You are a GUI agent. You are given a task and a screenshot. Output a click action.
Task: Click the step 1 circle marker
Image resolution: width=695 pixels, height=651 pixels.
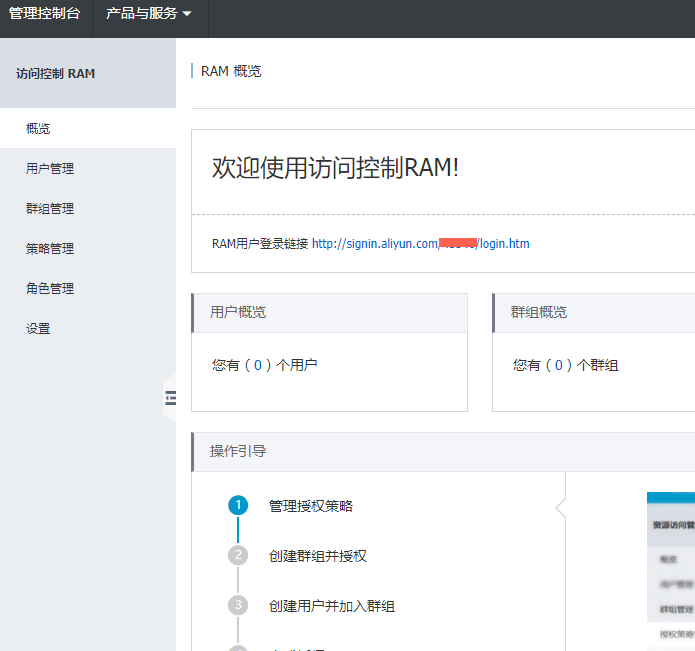click(238, 505)
